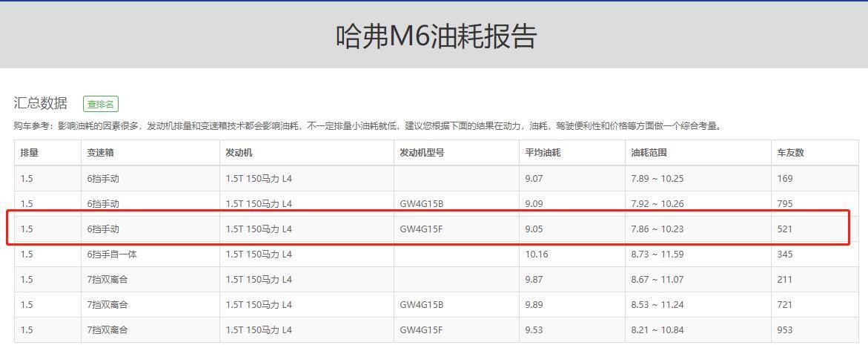Select 6挡手动 in the 169-owner row
Viewport: 868px width, 348px height.
[x=103, y=178]
